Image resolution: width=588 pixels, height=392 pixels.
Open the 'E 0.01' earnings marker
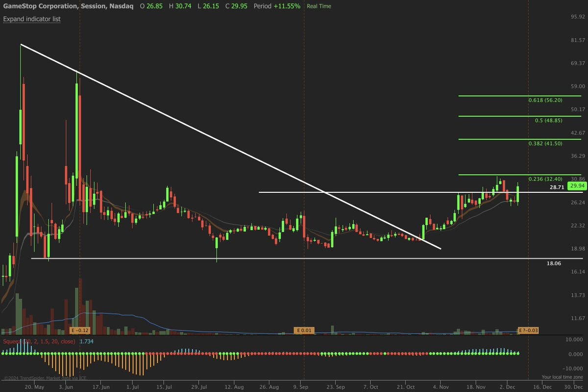click(304, 330)
